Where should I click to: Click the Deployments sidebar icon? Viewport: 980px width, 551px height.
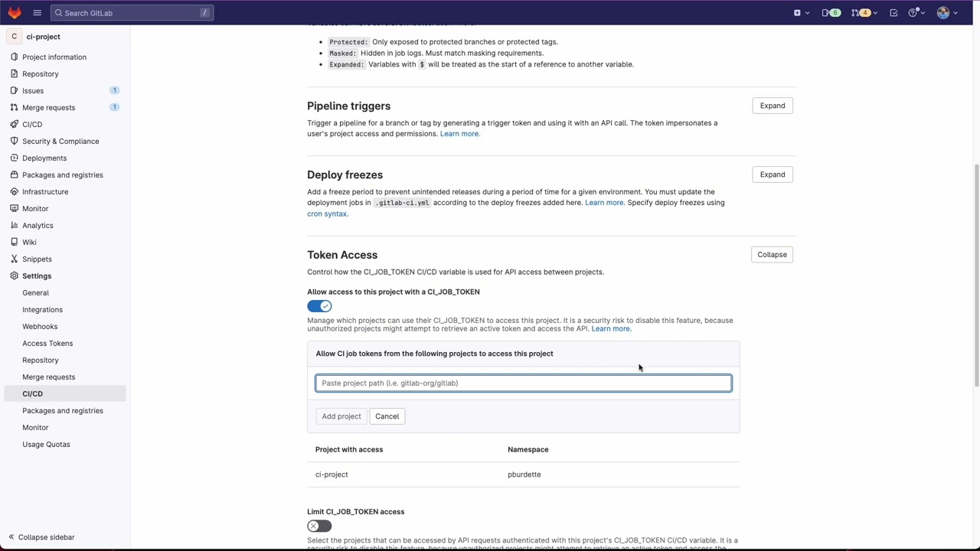pos(14,158)
